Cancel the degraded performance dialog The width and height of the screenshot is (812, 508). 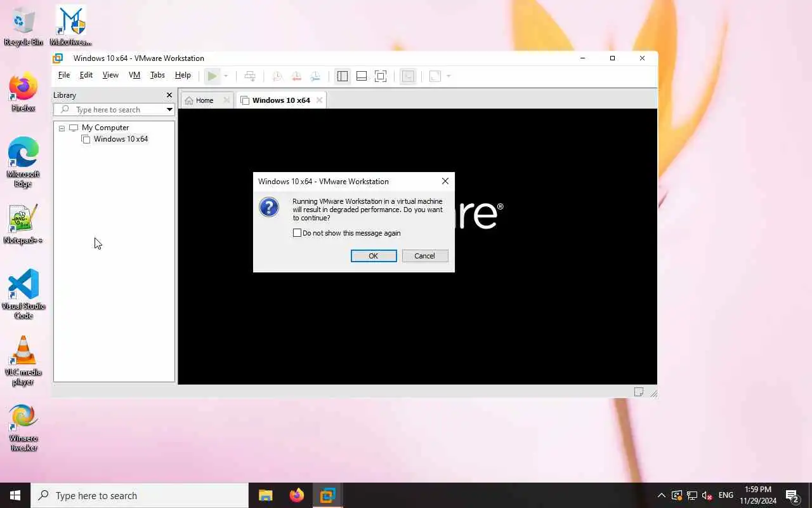pyautogui.click(x=425, y=256)
